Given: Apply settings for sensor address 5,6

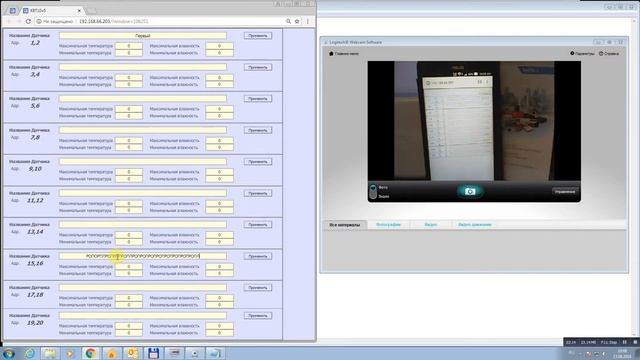Looking at the screenshot, I should pos(258,98).
